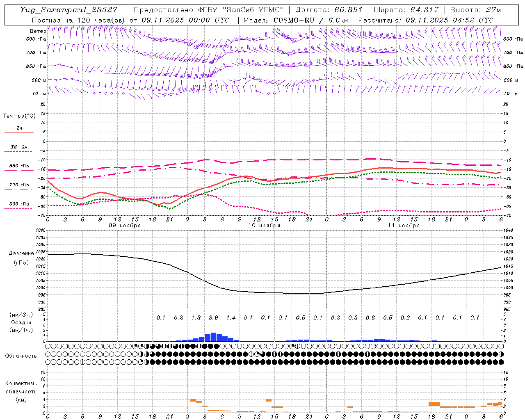Click the tallest blue precipitation bar
Screen dimensions: 525x420
tap(213, 337)
